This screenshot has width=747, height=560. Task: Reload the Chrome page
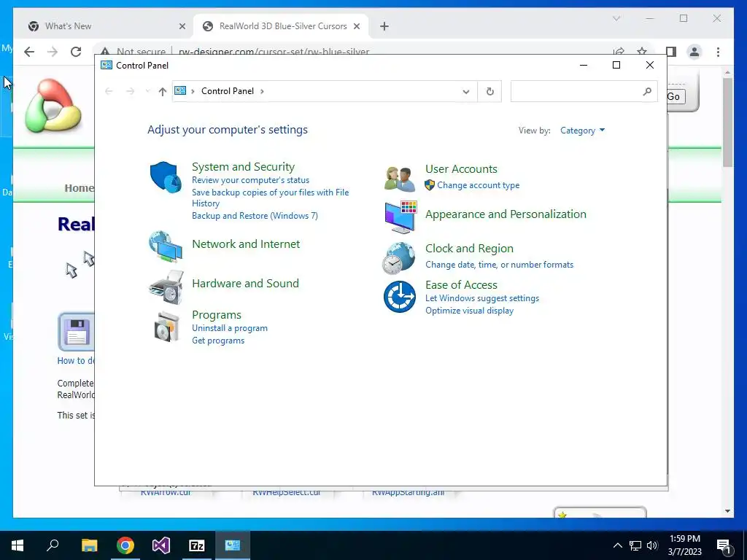click(x=76, y=52)
